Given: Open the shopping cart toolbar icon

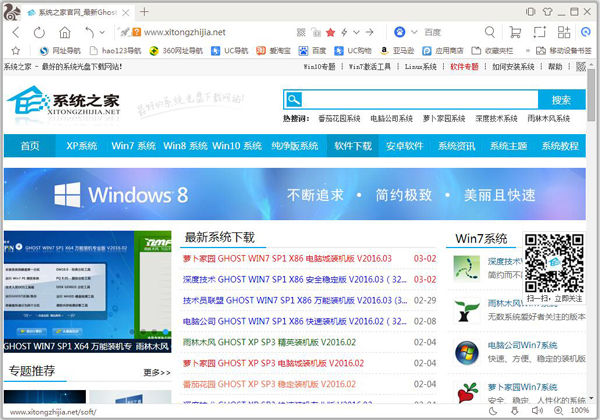Looking at the screenshot, I should click(x=515, y=32).
